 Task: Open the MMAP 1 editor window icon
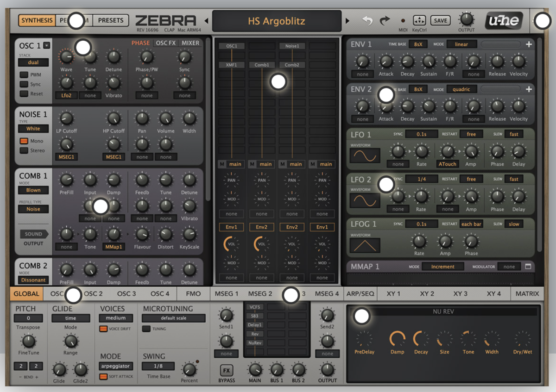point(528,267)
